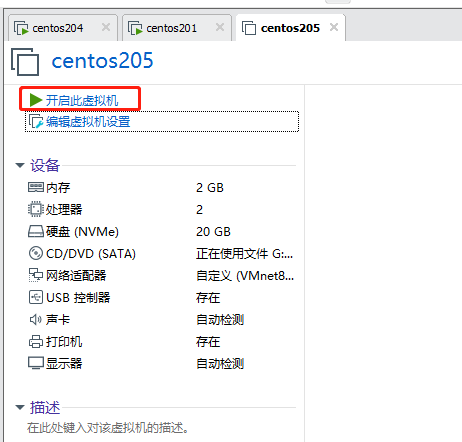This screenshot has height=442, width=462.
Task: Click the 自定义 (VMnet8... value
Action: pos(245,276)
